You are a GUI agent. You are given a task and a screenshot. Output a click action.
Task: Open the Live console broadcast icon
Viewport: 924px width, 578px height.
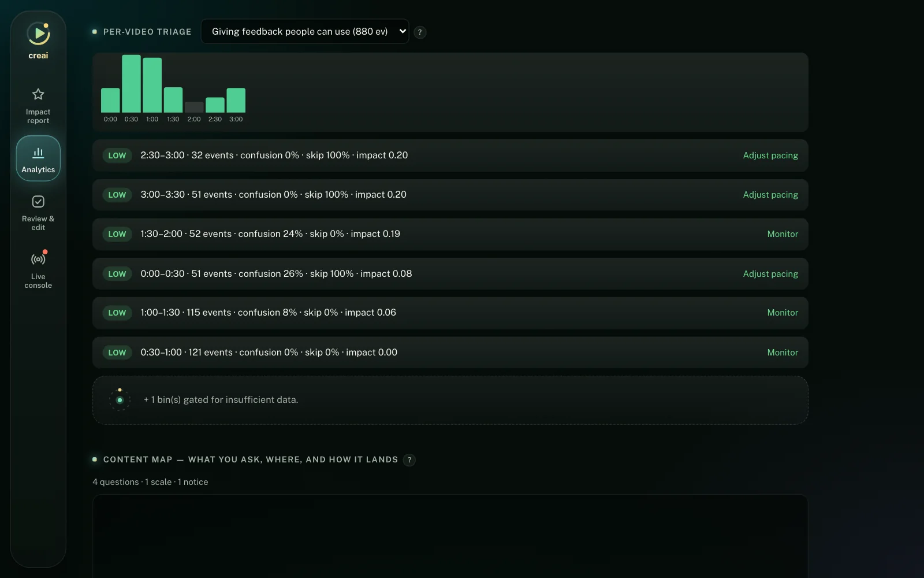pyautogui.click(x=38, y=259)
